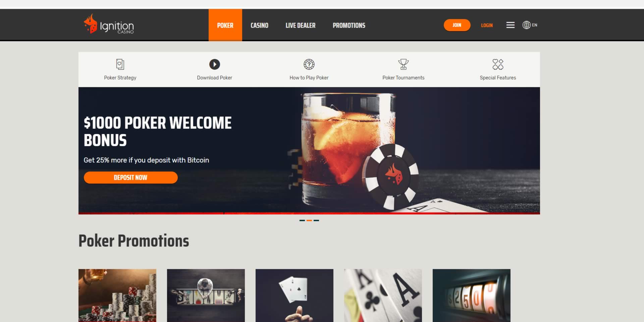
Task: Click the orange Join button
Action: click(457, 25)
